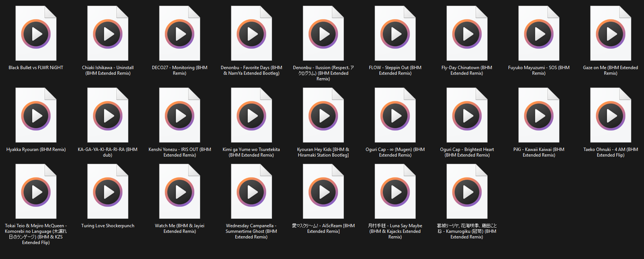
Task: Click the filename 'Gaze on Me (BHM Extended Remix)'
Action: (x=611, y=70)
